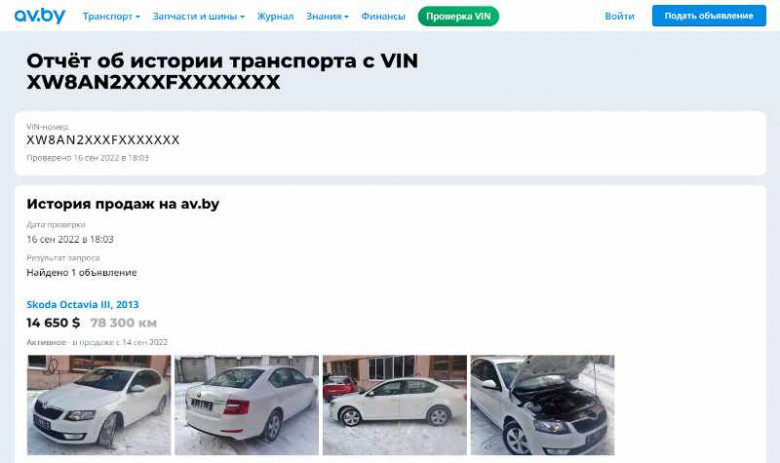View the rear-view Skoda photo thumbnail
Viewport: 780px width, 463px height.
tap(247, 405)
